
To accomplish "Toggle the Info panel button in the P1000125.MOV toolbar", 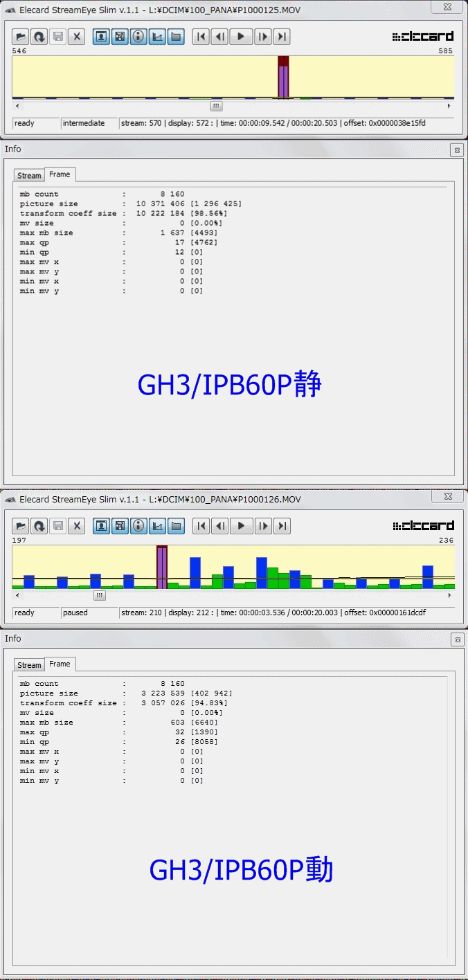I will click(x=138, y=37).
